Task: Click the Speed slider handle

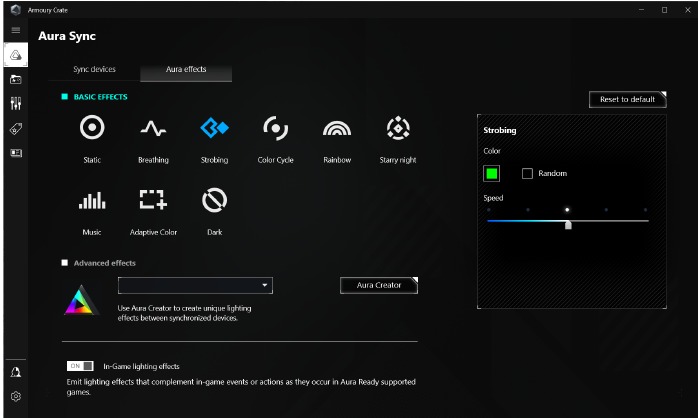Action: pos(568,225)
